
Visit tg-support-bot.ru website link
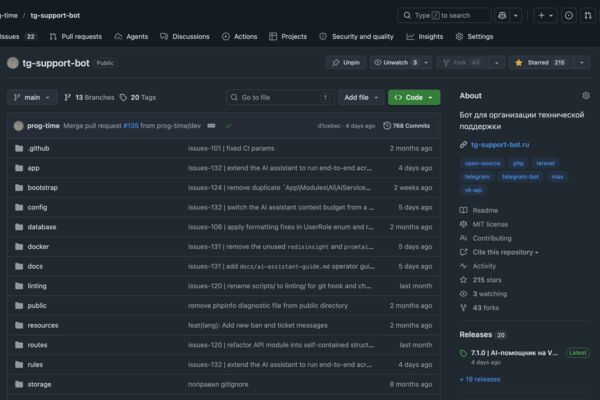click(500, 145)
